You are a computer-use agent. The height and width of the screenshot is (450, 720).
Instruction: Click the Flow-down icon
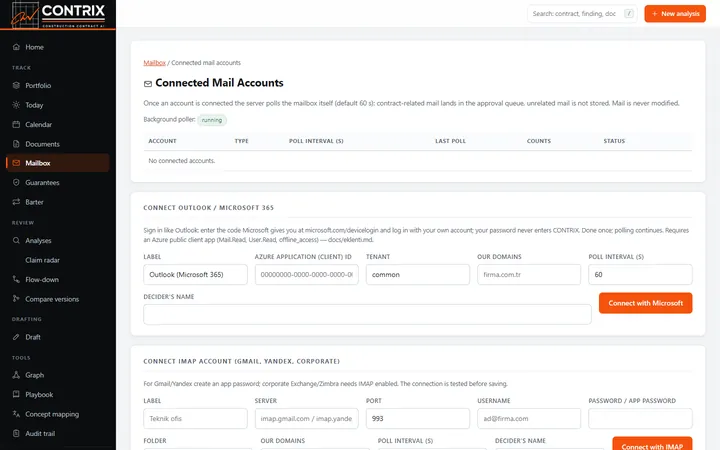click(16, 279)
